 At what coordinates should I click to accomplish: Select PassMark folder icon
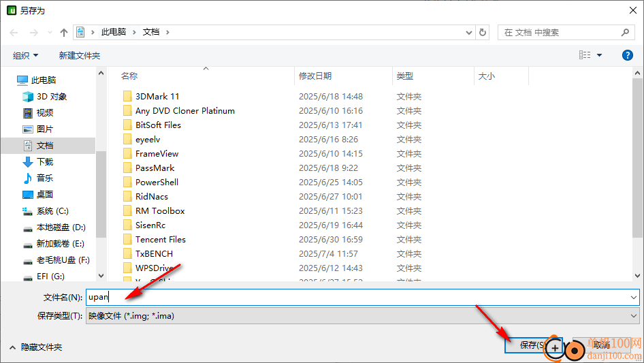click(x=127, y=168)
